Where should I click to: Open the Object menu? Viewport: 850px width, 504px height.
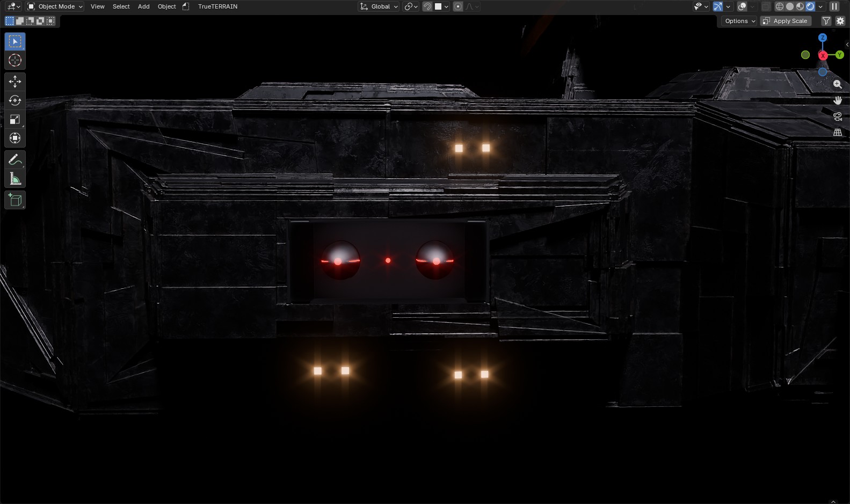pyautogui.click(x=167, y=6)
